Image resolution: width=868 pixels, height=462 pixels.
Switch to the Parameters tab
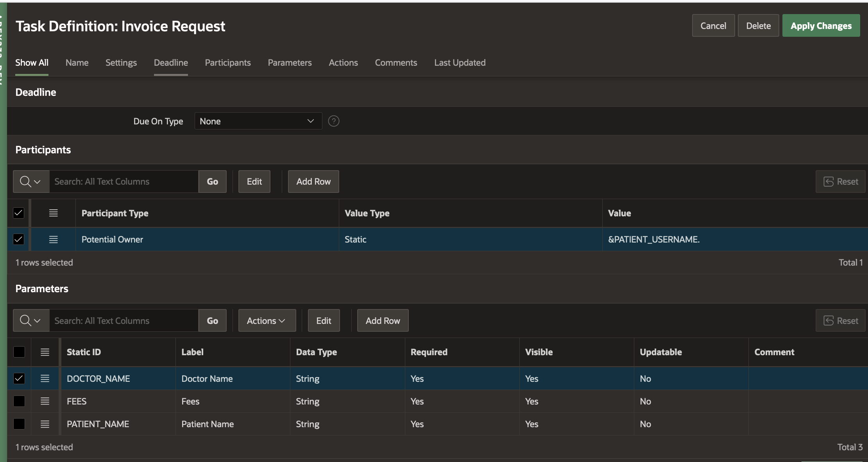coord(290,63)
